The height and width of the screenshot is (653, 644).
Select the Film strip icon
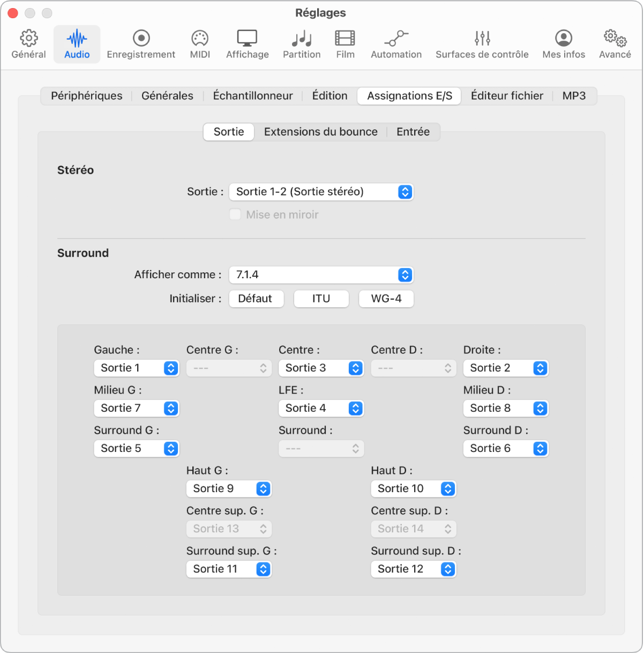click(x=345, y=38)
